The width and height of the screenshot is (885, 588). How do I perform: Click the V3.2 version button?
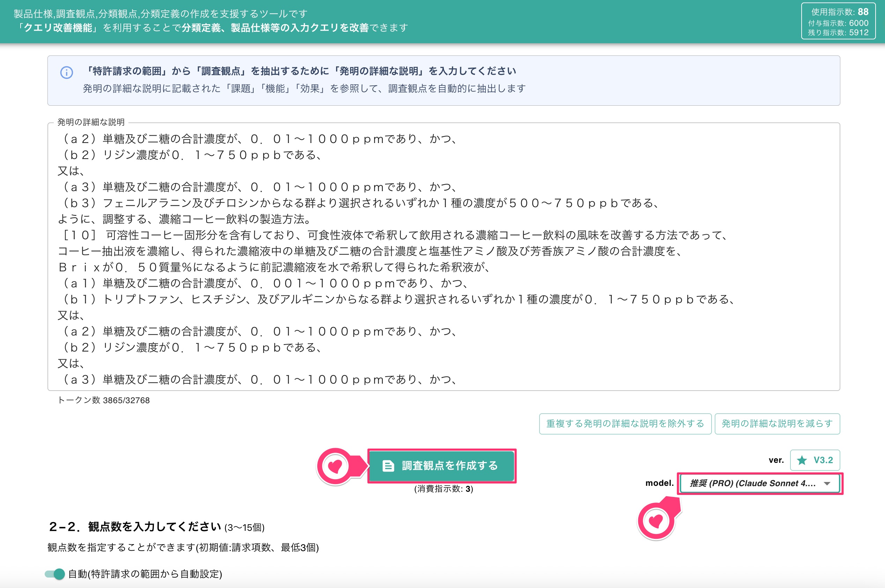click(x=815, y=460)
